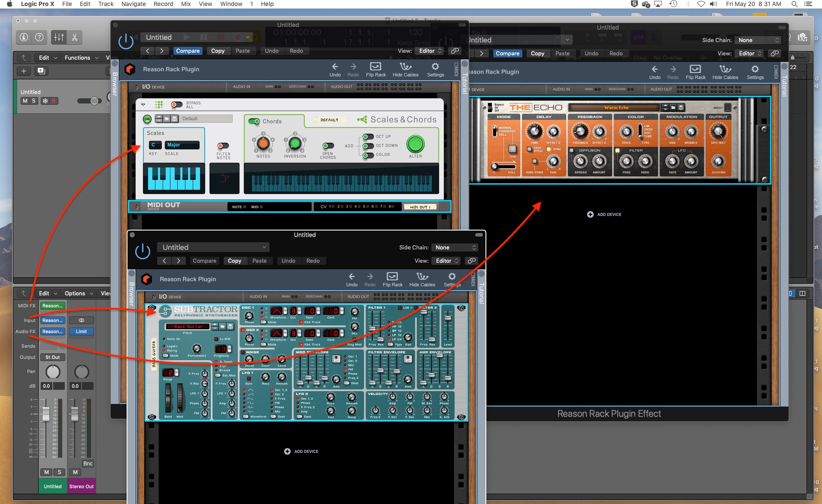The width and height of the screenshot is (822, 504).
Task: Toggle the OCT UP add switch
Action: tap(368, 137)
